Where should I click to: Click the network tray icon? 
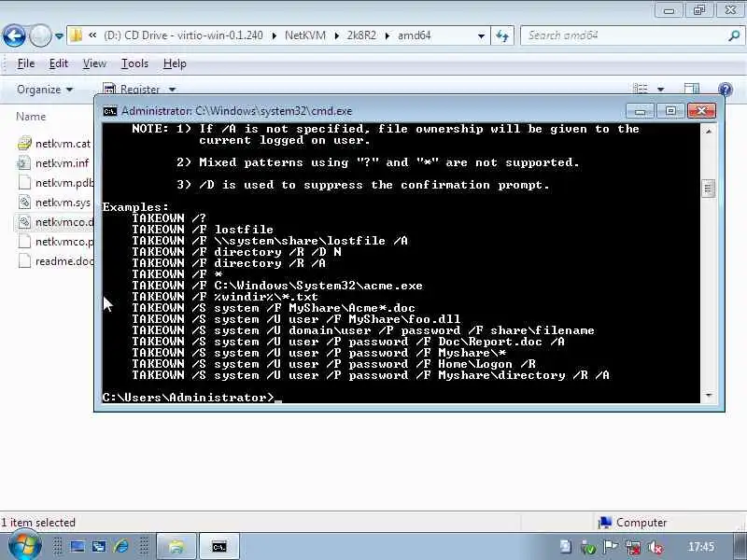633,547
